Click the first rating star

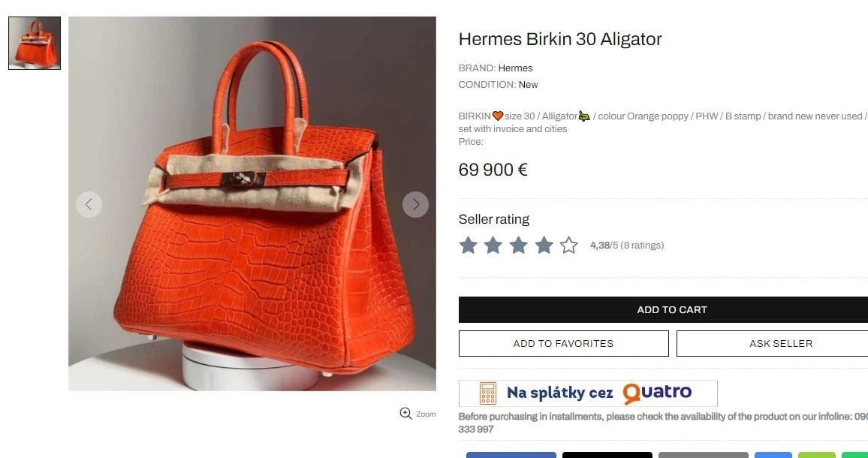[x=469, y=245]
